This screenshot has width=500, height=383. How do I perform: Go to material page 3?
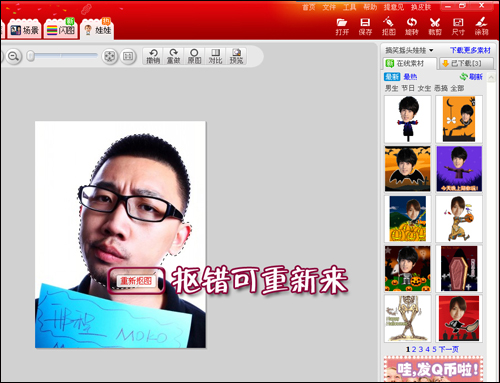(421, 349)
